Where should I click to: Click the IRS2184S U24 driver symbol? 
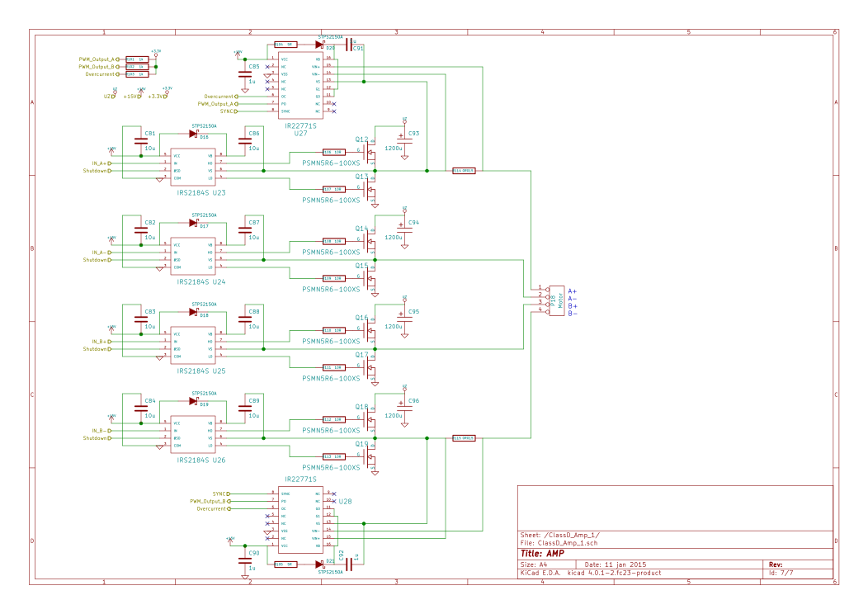192,256
